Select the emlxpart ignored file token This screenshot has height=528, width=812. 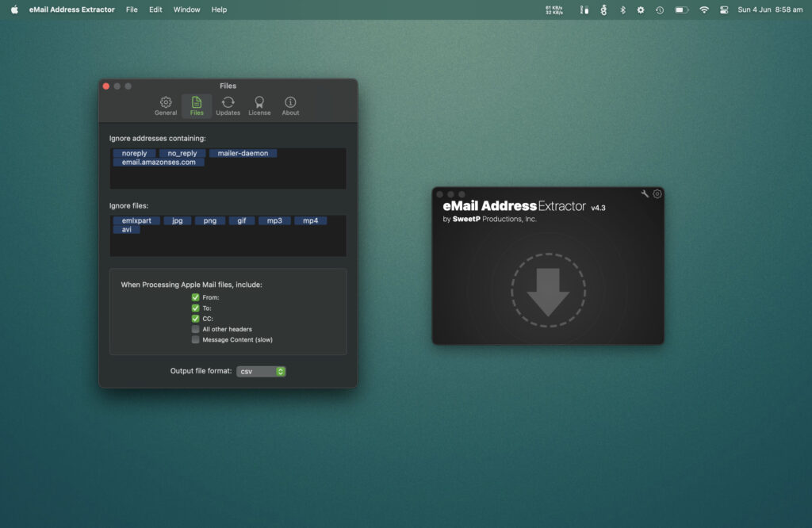[136, 220]
